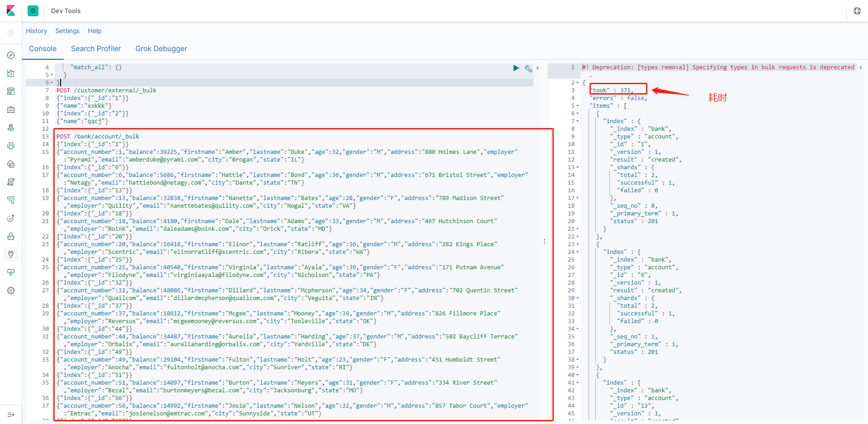Open APM from the sidebar

(11, 200)
